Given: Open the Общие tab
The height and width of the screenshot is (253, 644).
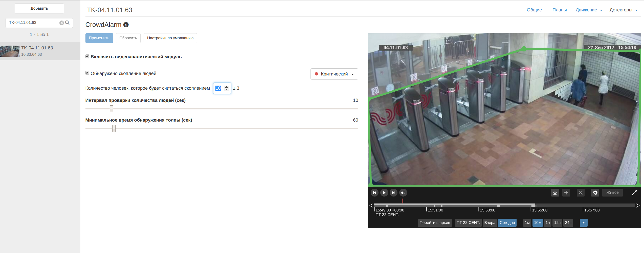Looking at the screenshot, I should [x=534, y=10].
